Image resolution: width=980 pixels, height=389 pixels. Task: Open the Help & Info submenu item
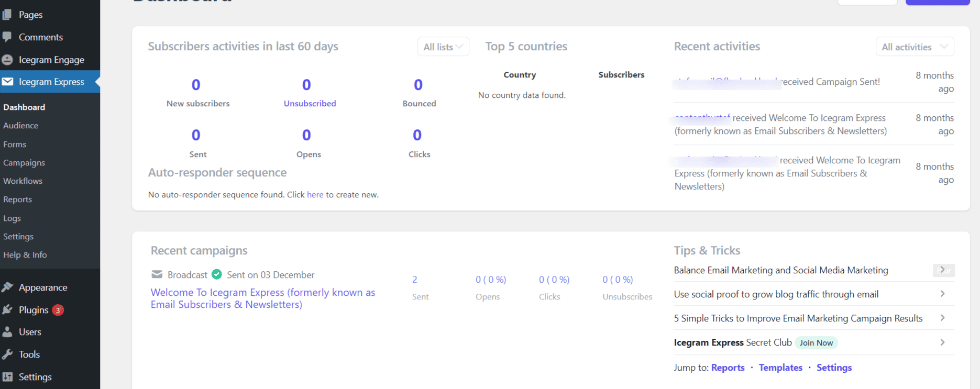pos(25,255)
